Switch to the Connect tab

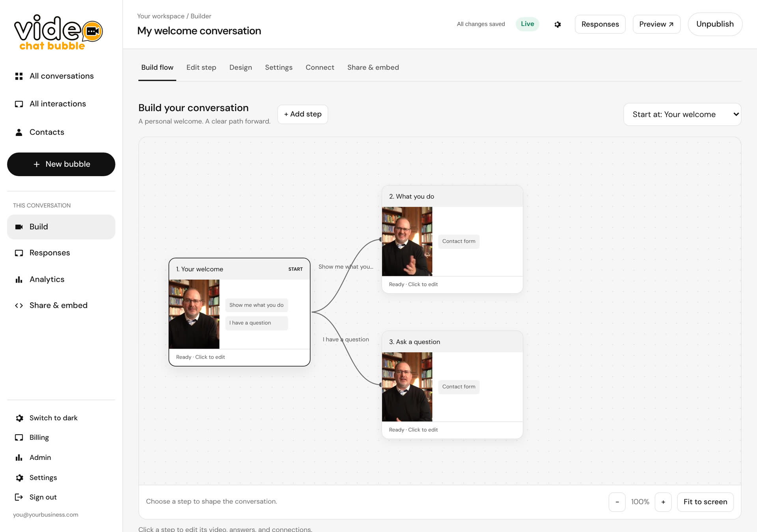click(x=320, y=67)
